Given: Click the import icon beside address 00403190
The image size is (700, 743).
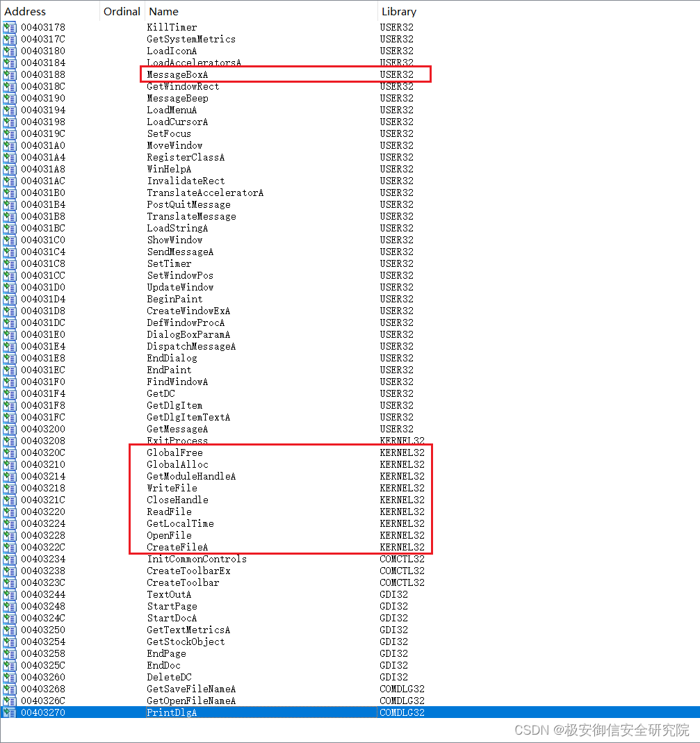Looking at the screenshot, I should pos(10,99).
